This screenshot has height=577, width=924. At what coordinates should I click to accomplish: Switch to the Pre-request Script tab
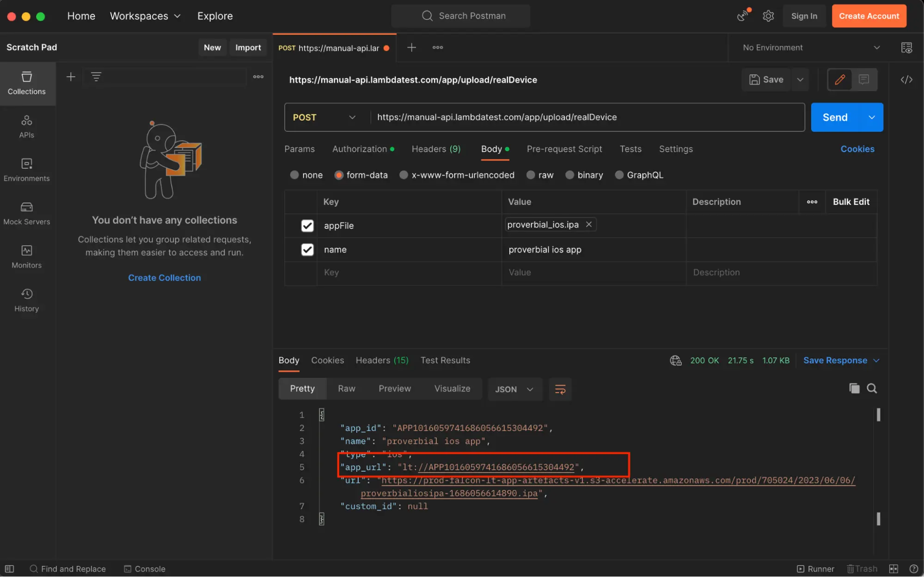click(564, 149)
